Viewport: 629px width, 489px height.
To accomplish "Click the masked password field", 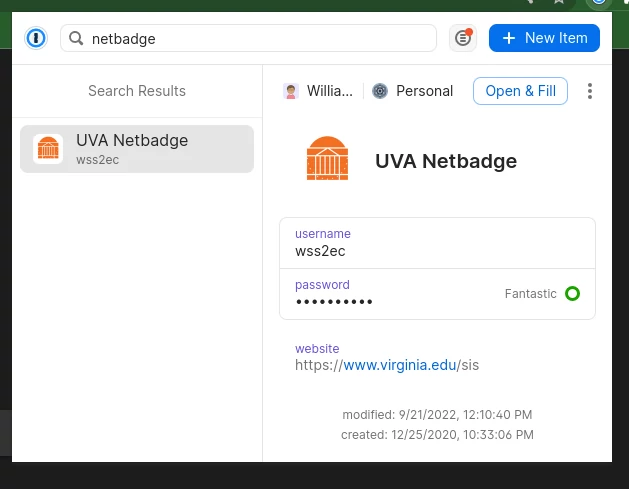I will [x=437, y=294].
